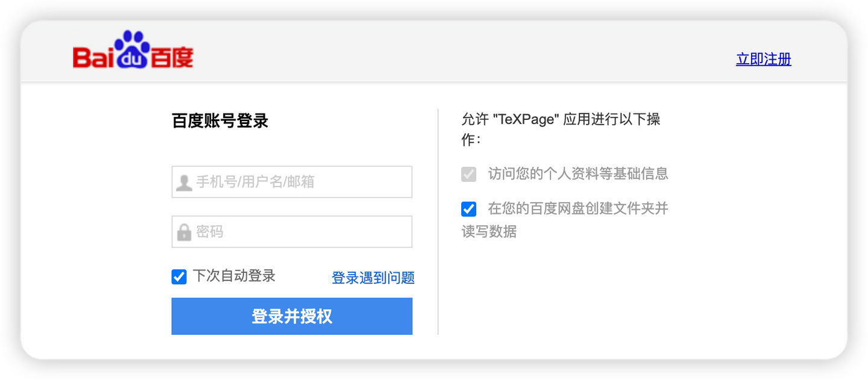Click the greyed-out basic profile info checkbox
The height and width of the screenshot is (380, 868).
click(x=469, y=174)
